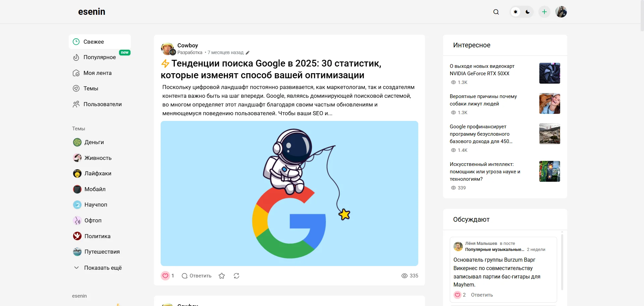This screenshot has height=306, width=644.
Task: Open the Популярное feed tab
Action: point(100,57)
